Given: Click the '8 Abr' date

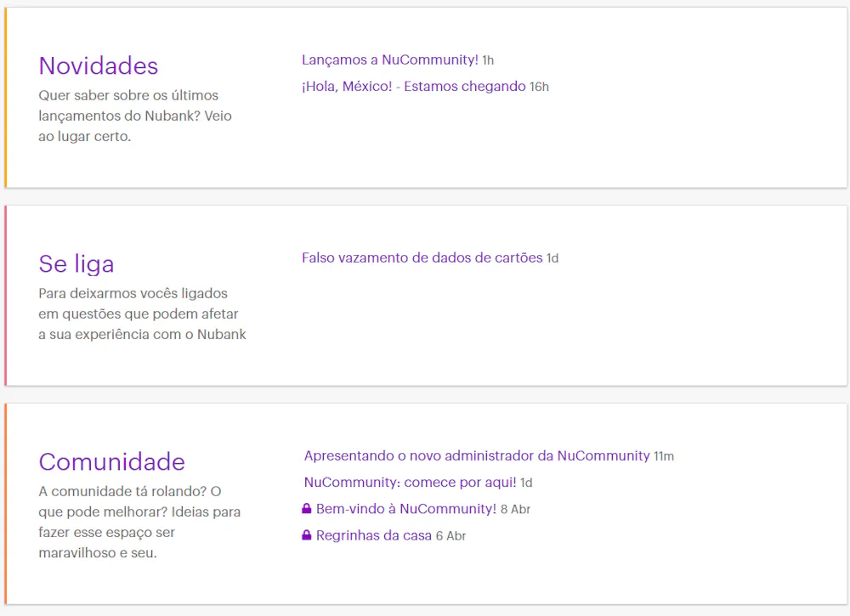Looking at the screenshot, I should click(516, 509).
